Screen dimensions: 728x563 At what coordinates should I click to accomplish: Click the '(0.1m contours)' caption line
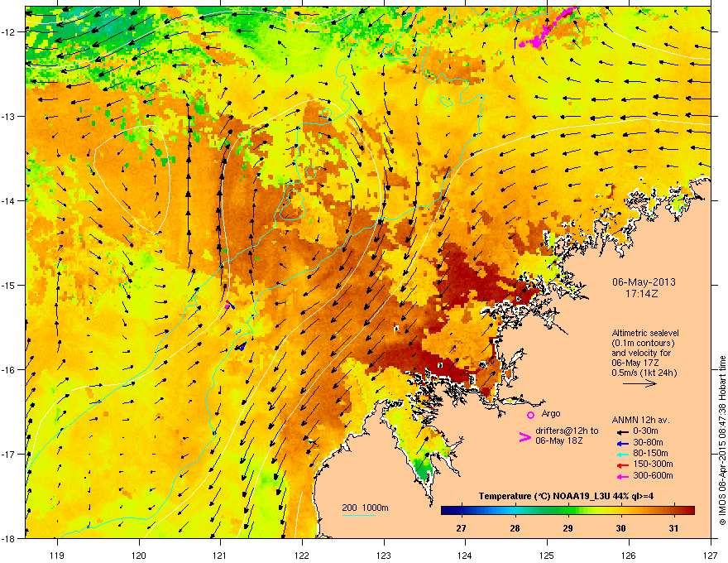pyautogui.click(x=643, y=344)
